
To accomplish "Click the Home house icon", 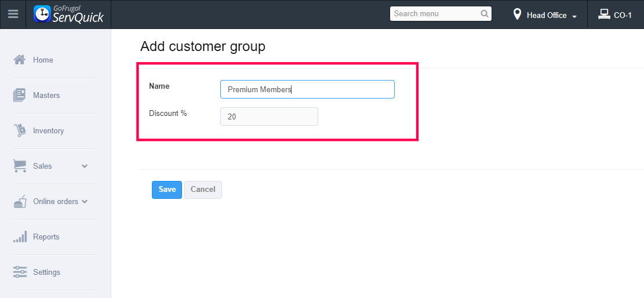I will pos(20,60).
